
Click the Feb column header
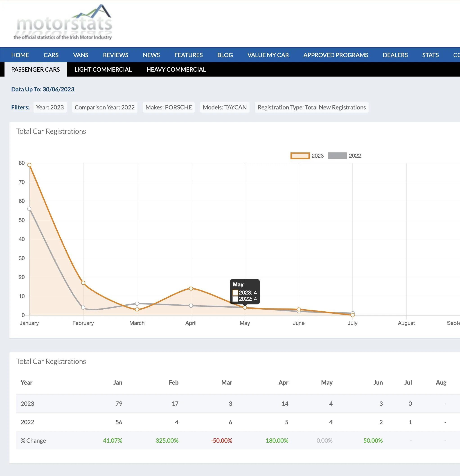pos(174,383)
